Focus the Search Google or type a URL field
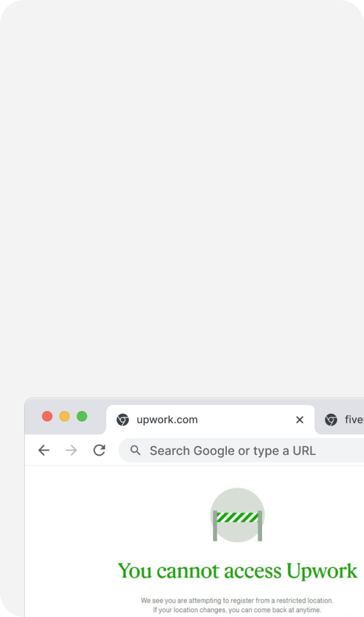The image size is (364, 617). 243,451
